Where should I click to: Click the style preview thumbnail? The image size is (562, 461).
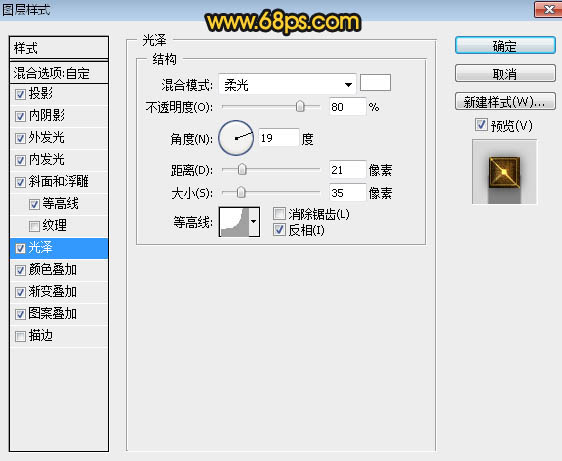coord(504,172)
